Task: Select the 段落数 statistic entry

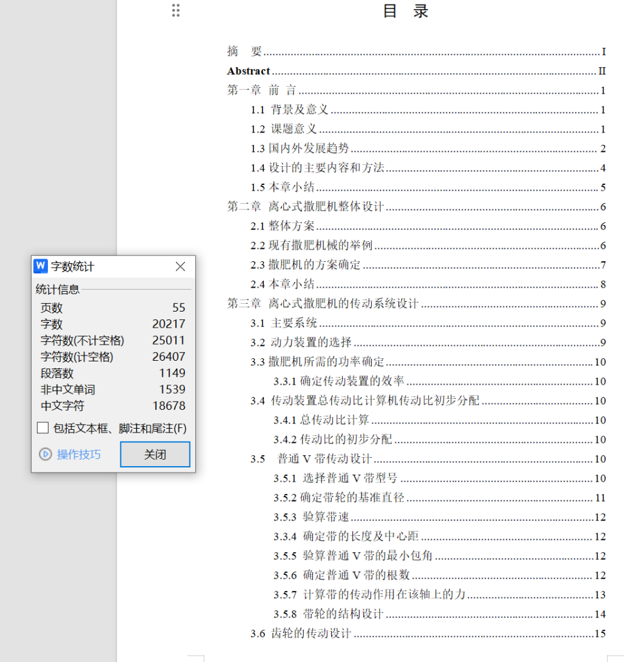Action: [51, 373]
